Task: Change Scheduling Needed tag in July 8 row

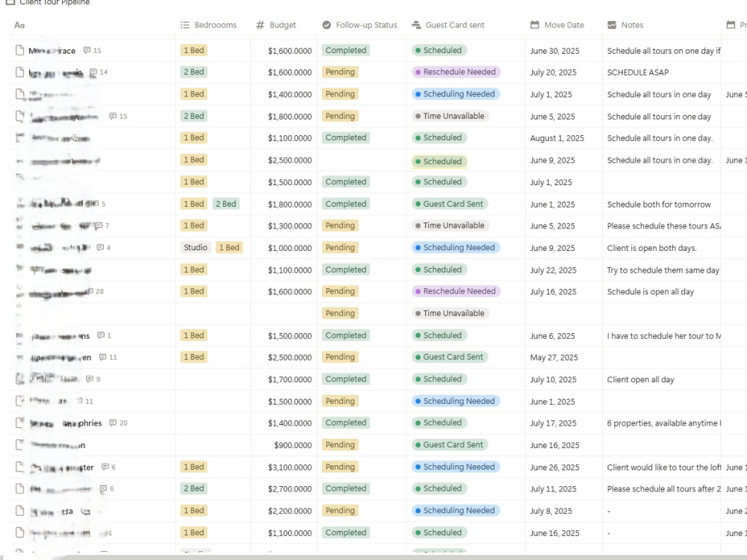Action: pyautogui.click(x=456, y=511)
